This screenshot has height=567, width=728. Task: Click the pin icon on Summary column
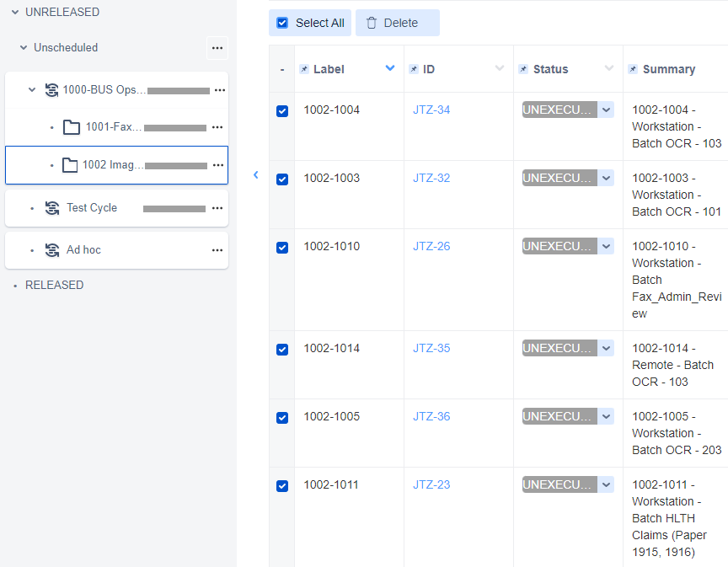tap(633, 69)
